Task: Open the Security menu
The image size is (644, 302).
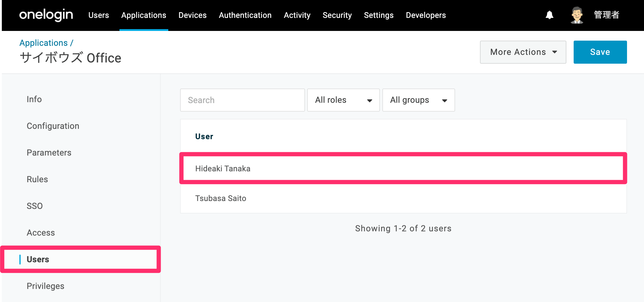Action: [337, 15]
